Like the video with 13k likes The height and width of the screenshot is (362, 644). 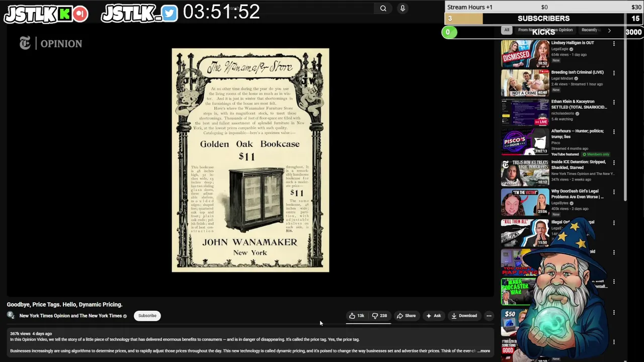point(357,316)
